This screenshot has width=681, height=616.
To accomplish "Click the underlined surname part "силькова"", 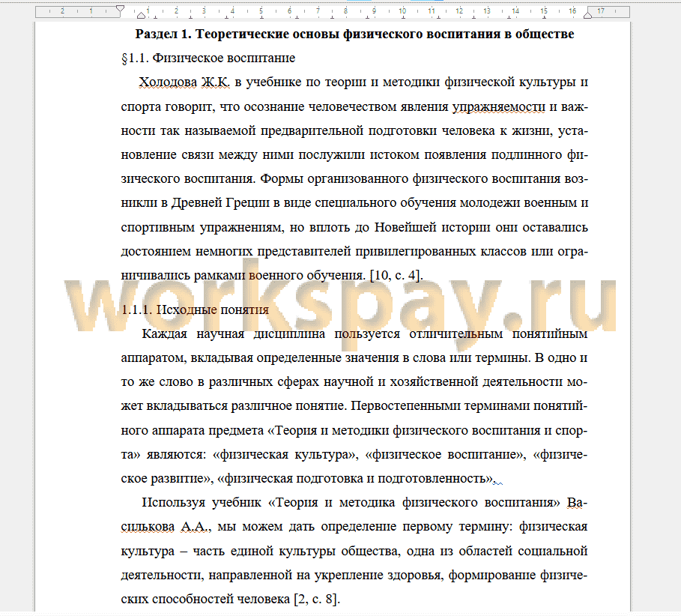I will coord(148,527).
